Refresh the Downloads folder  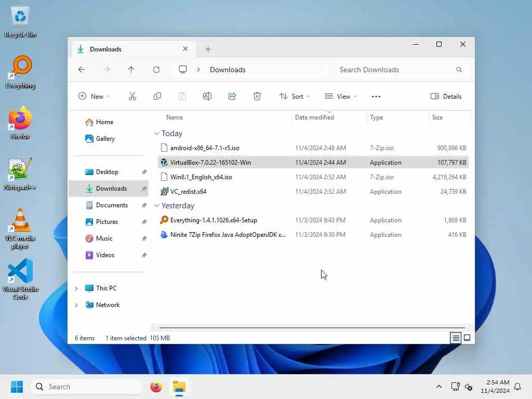pos(156,70)
